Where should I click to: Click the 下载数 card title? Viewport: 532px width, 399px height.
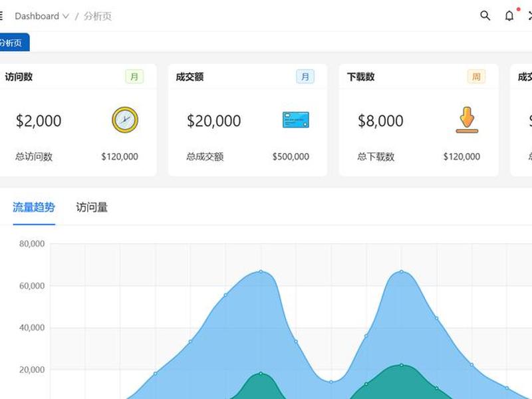360,76
